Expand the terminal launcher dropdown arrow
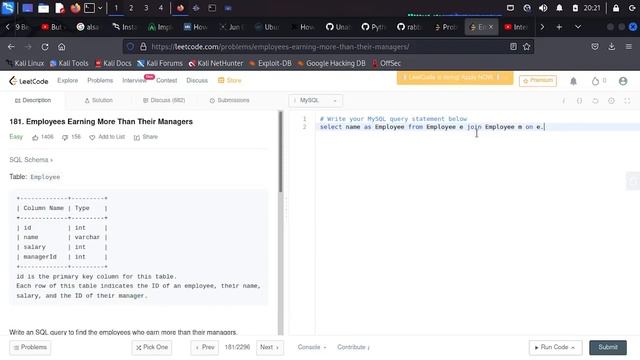640x360 pixels. [x=100, y=8]
